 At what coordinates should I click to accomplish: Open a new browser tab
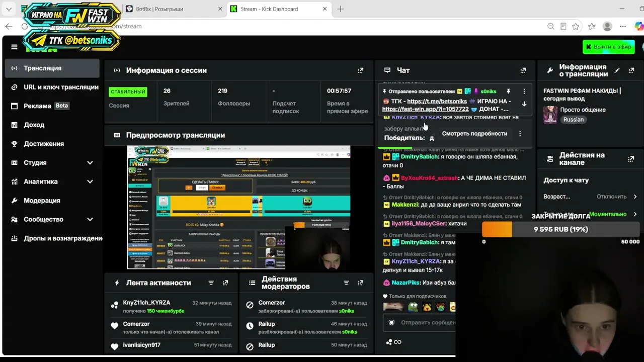point(341,9)
